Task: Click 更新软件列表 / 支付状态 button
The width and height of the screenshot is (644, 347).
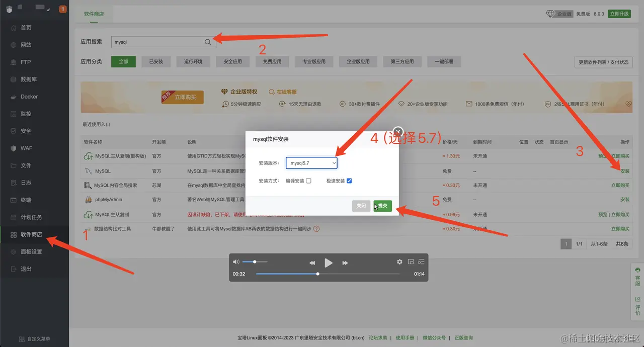Action: point(603,62)
